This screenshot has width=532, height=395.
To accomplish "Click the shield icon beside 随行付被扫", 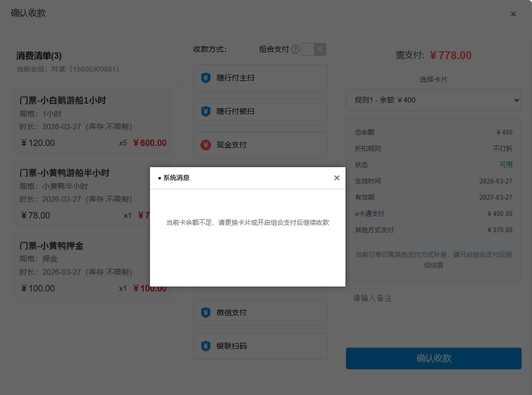I will 206,111.
